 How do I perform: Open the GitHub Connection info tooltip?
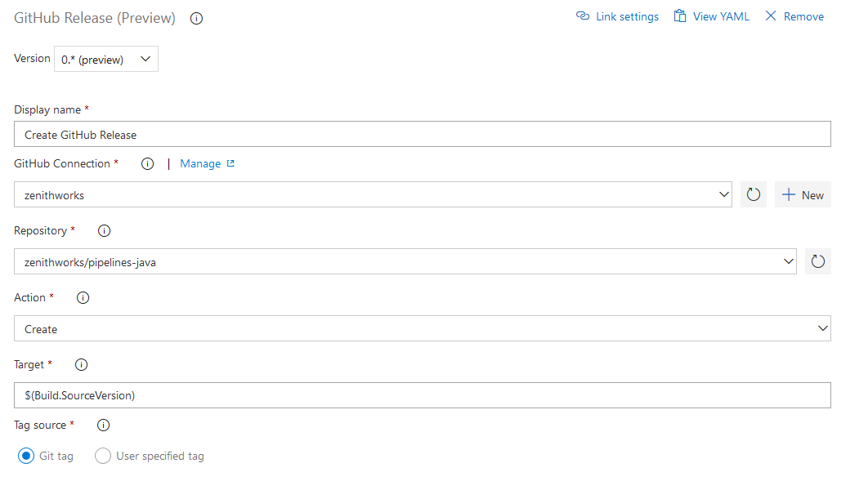[x=147, y=163]
